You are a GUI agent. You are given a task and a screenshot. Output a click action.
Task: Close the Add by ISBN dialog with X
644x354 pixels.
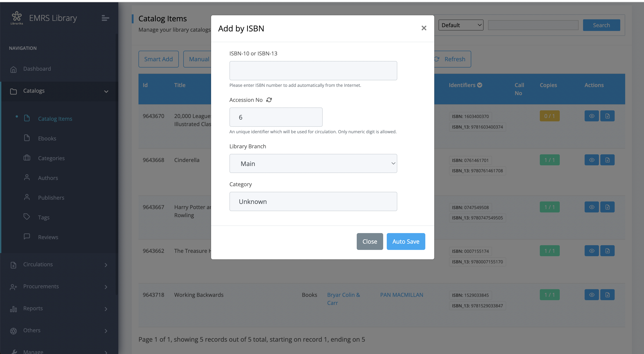click(x=424, y=28)
